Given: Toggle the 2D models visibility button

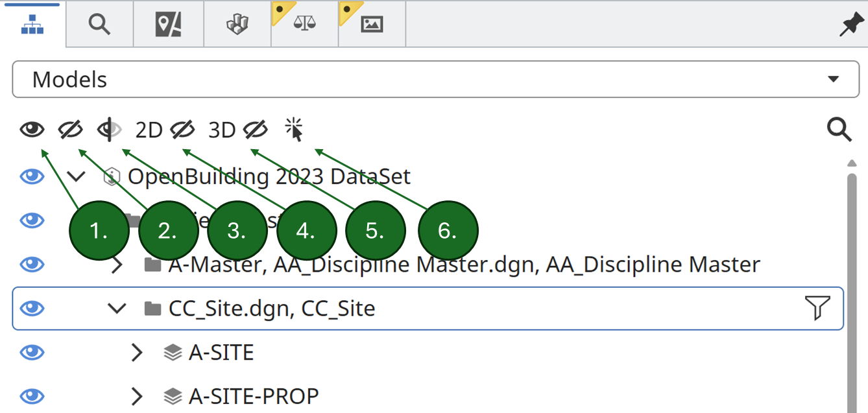Looking at the screenshot, I should coord(165,130).
